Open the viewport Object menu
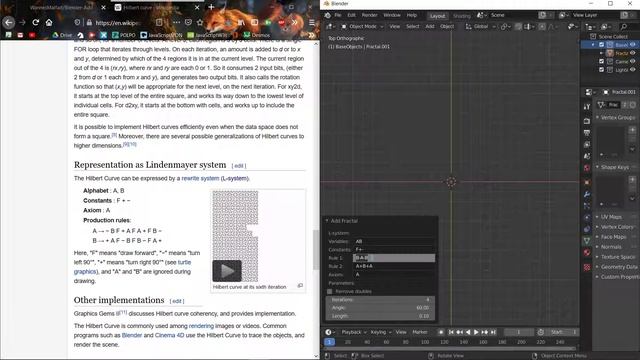This screenshot has height=360, width=640. (x=447, y=27)
